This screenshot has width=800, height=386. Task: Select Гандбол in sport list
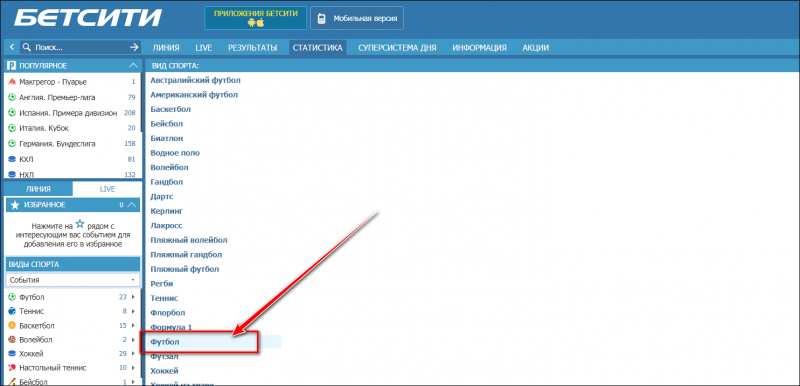point(167,182)
